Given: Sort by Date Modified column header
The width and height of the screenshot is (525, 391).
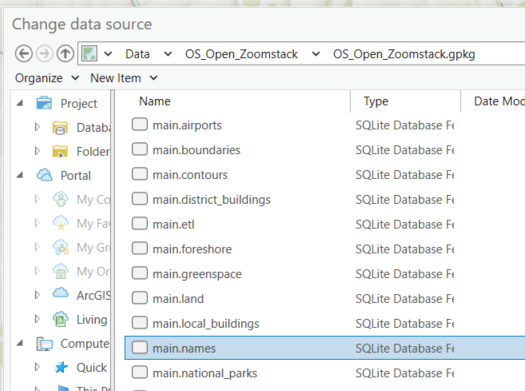Looking at the screenshot, I should pyautogui.click(x=493, y=101).
